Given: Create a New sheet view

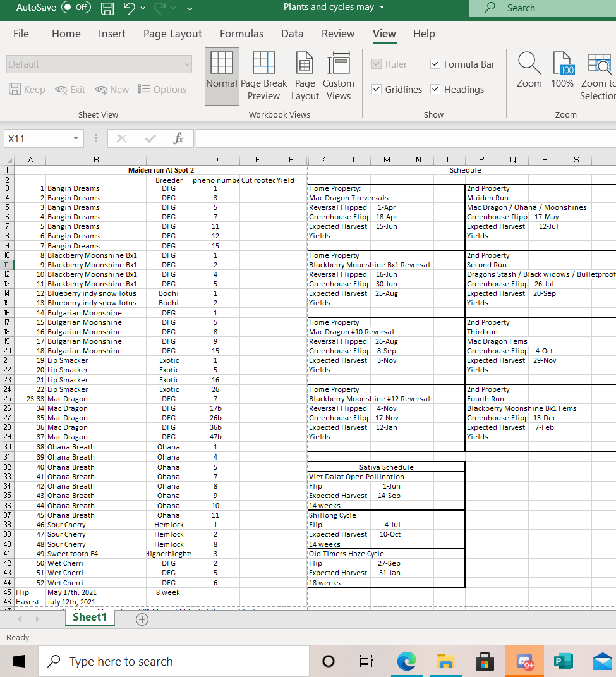Looking at the screenshot, I should coord(112,89).
